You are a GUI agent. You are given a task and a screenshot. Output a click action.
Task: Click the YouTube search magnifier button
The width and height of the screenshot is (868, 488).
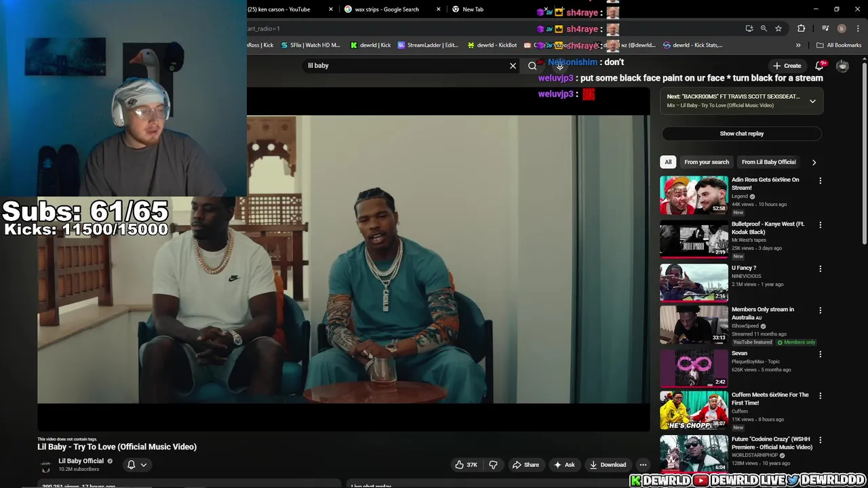(532, 66)
